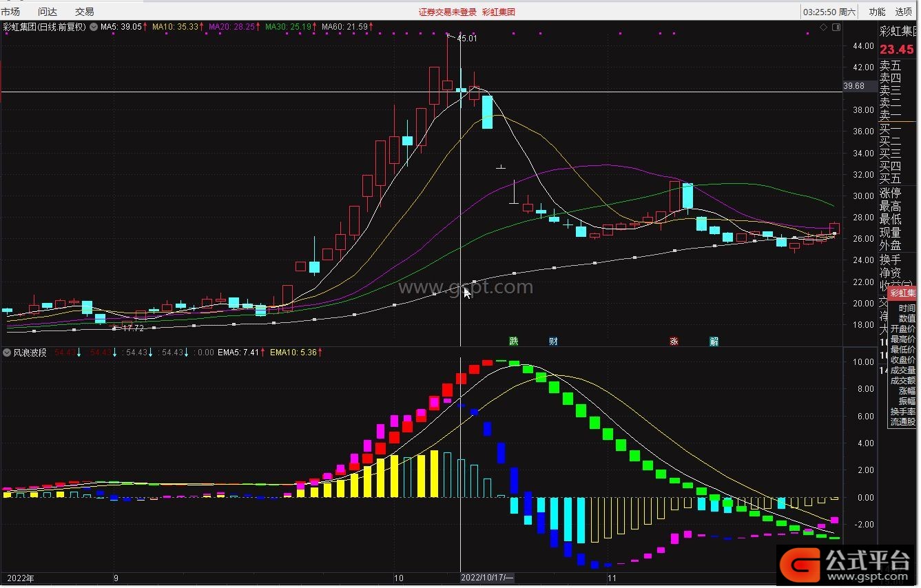Click 最低价 field in data tooltip

pyautogui.click(x=902, y=350)
